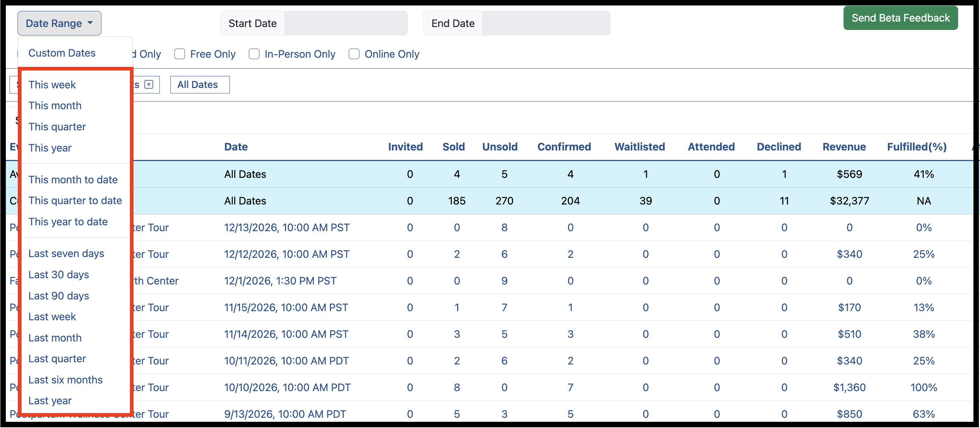Check the Online Only checkbox
Screen dimensions: 980x428
(x=354, y=54)
